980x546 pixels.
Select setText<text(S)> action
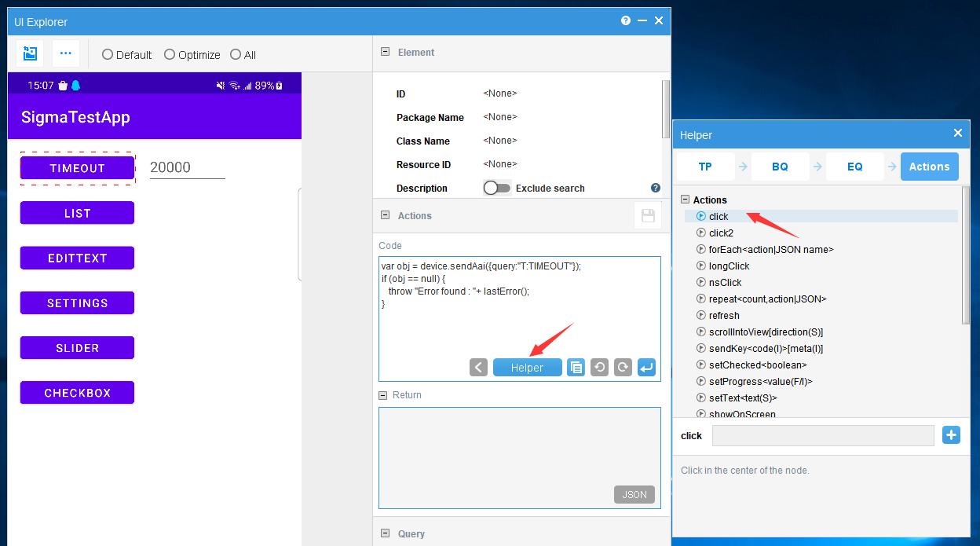[743, 398]
